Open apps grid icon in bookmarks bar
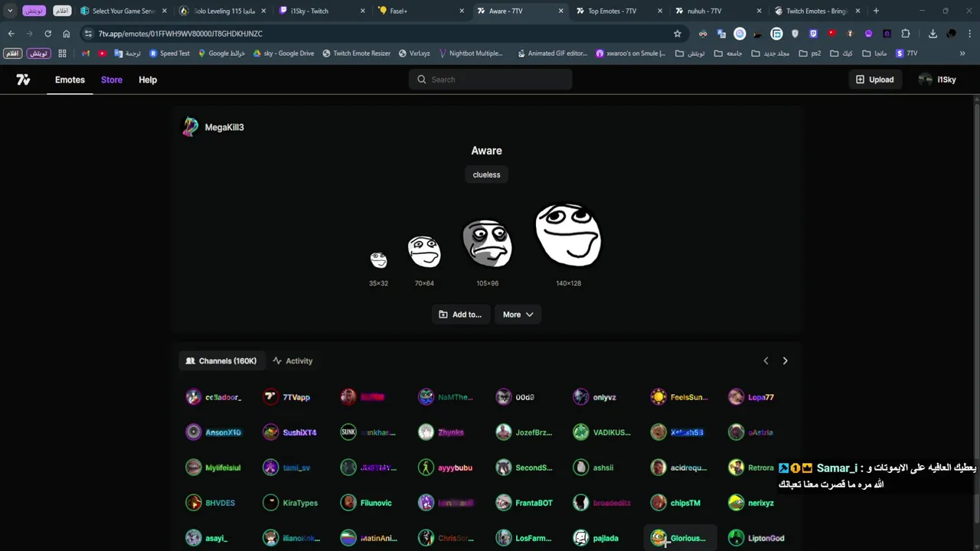Image resolution: width=980 pixels, height=551 pixels. click(x=62, y=54)
